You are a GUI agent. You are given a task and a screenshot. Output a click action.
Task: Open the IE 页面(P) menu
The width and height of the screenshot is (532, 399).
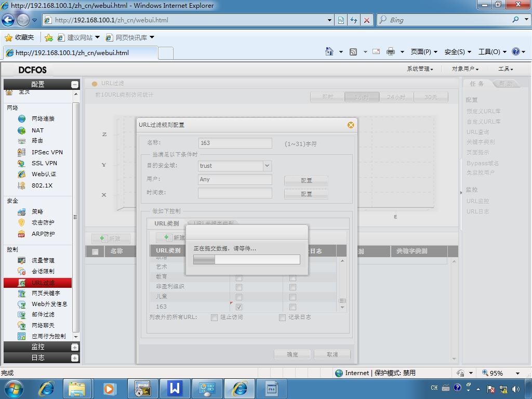coord(424,51)
